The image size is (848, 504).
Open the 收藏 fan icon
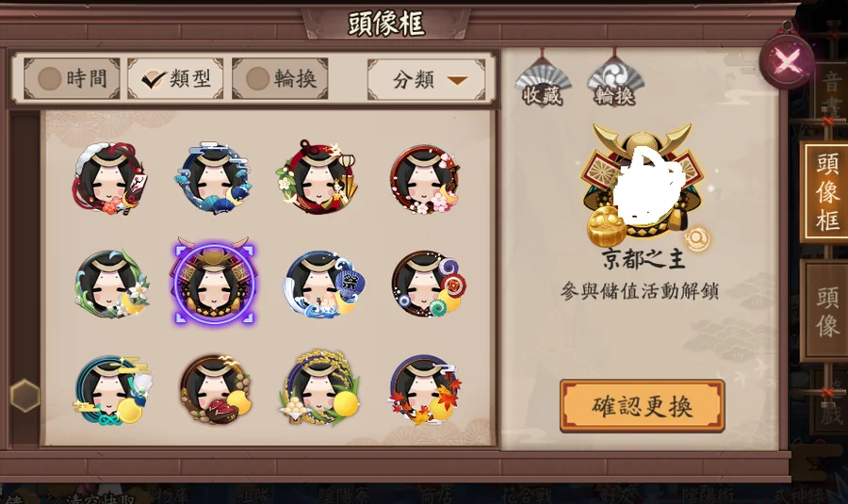(543, 78)
